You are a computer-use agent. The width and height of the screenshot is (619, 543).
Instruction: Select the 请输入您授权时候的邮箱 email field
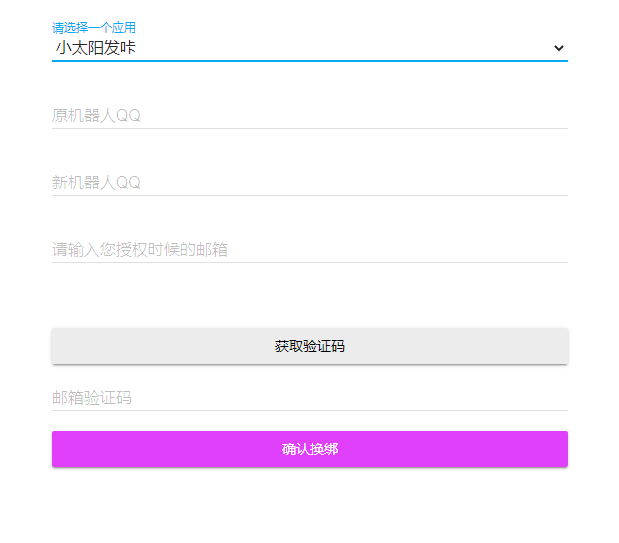[309, 249]
